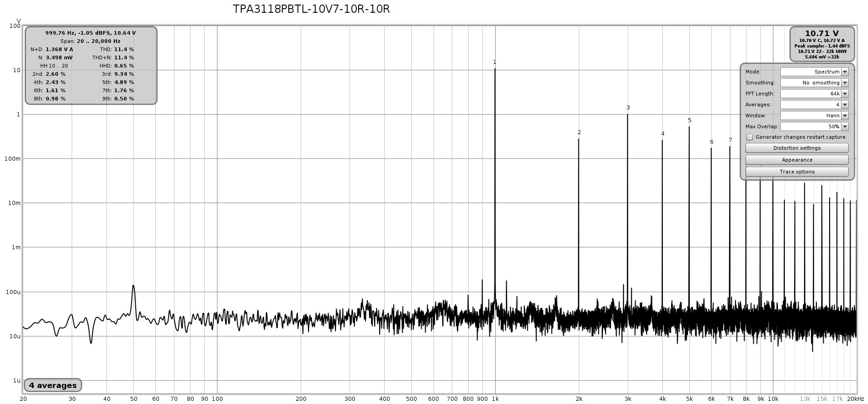The image size is (868, 404).
Task: Click harmonic marker 1 at 1 kHz peak
Action: click(495, 62)
